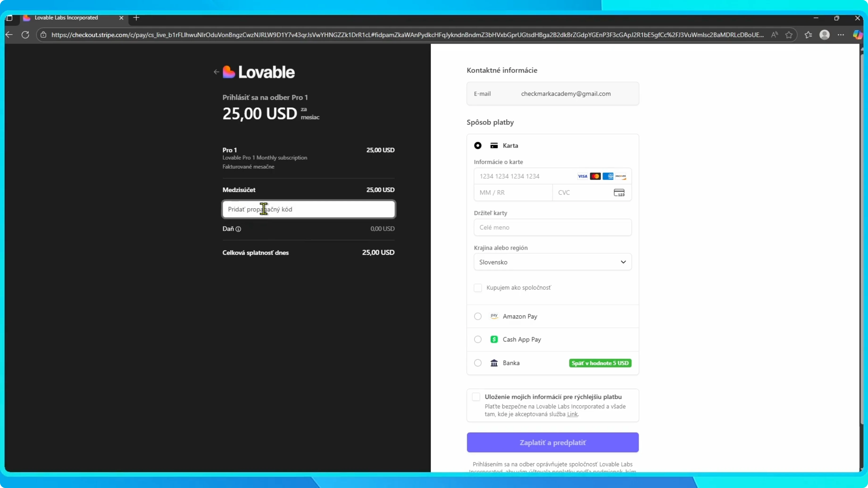This screenshot has height=488, width=868.
Task: Click the Spôsob platby heading
Action: [490, 122]
